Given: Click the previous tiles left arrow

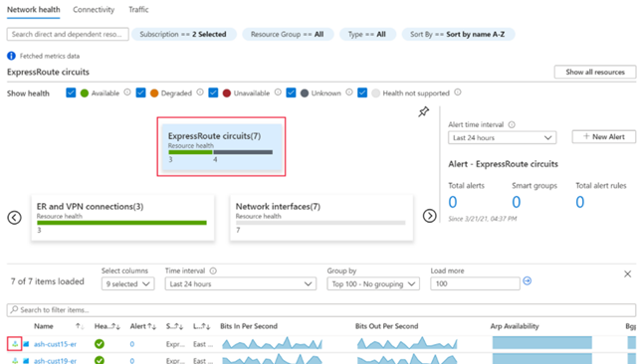Looking at the screenshot, I should (x=14, y=218).
